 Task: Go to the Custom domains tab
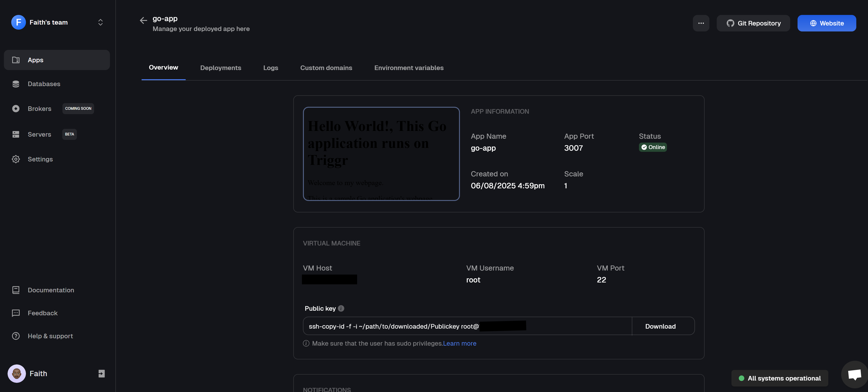pos(326,68)
